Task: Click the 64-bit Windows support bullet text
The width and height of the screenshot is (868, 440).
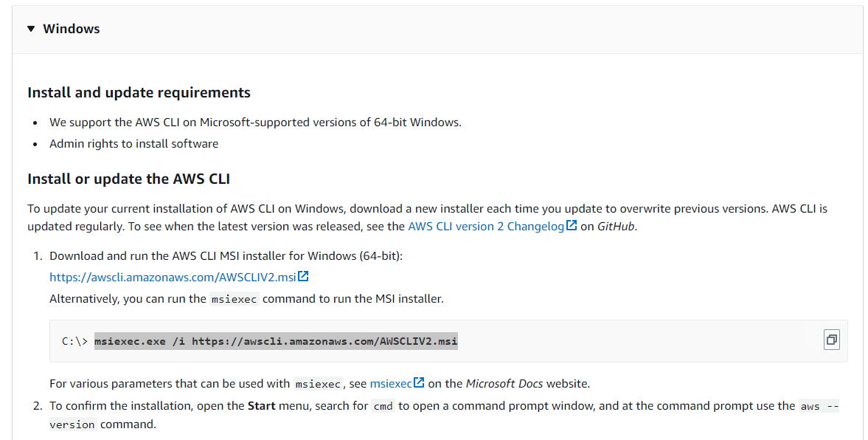Action: click(x=255, y=122)
